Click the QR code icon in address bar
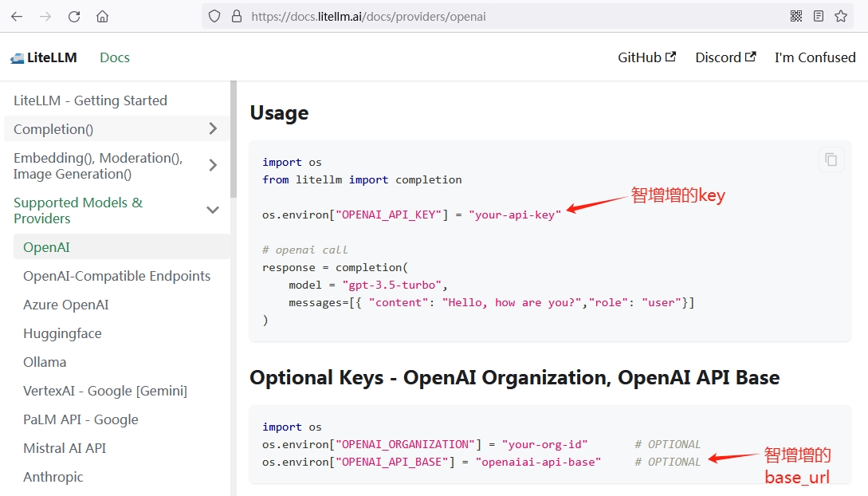 click(x=795, y=16)
